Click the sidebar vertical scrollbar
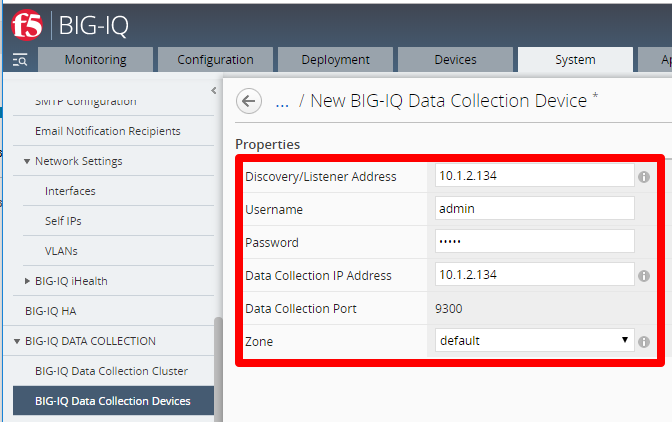The width and height of the screenshot is (672, 422). (x=218, y=369)
